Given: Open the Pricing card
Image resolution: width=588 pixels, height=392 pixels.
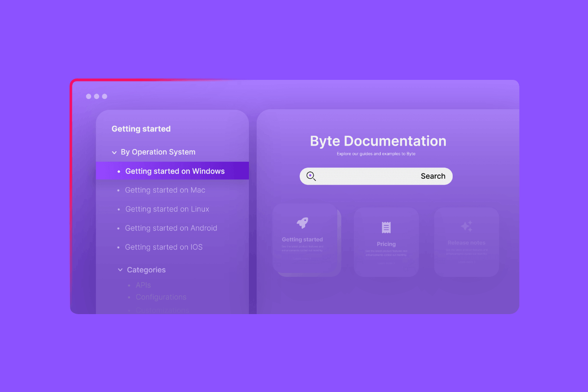Looking at the screenshot, I should (386, 242).
